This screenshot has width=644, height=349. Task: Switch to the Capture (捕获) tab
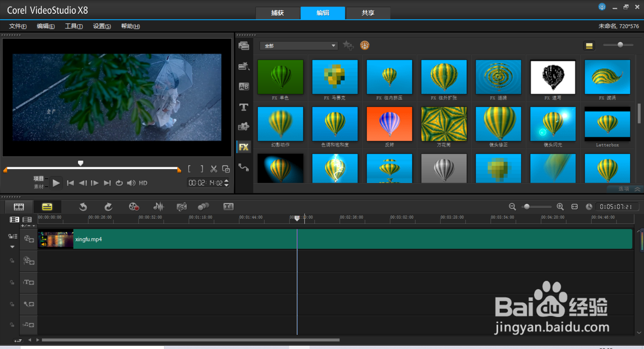tap(277, 13)
